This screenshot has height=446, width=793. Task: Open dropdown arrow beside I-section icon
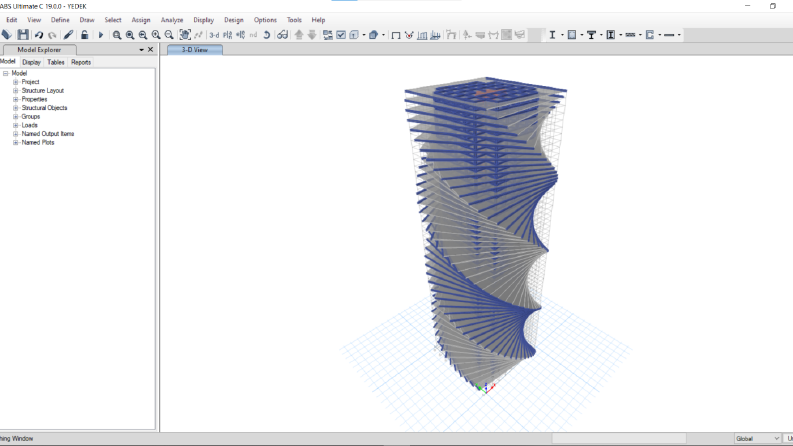(x=562, y=35)
